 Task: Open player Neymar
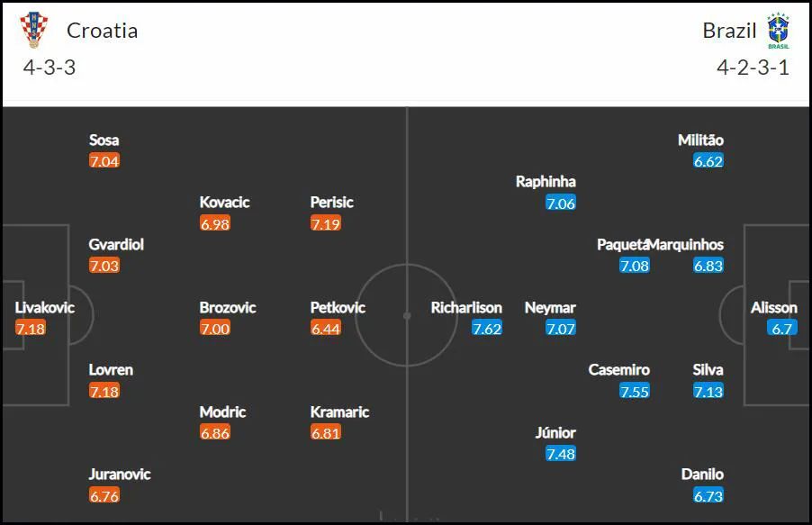(550, 308)
